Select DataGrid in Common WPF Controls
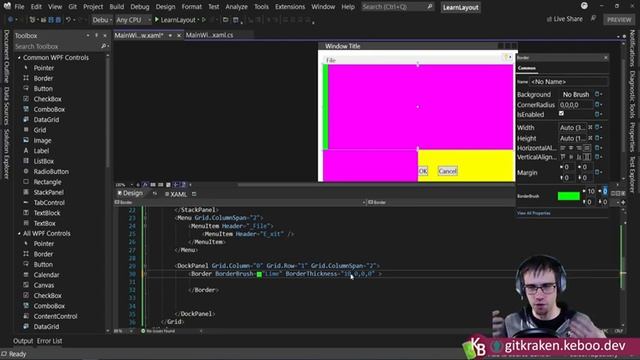This screenshot has height=360, width=640. click(46, 120)
